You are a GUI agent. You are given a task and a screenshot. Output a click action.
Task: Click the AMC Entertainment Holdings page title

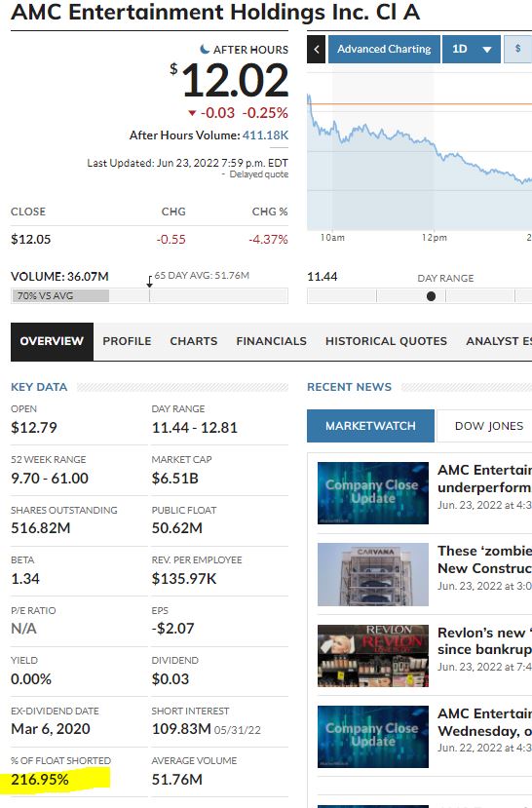[x=215, y=12]
